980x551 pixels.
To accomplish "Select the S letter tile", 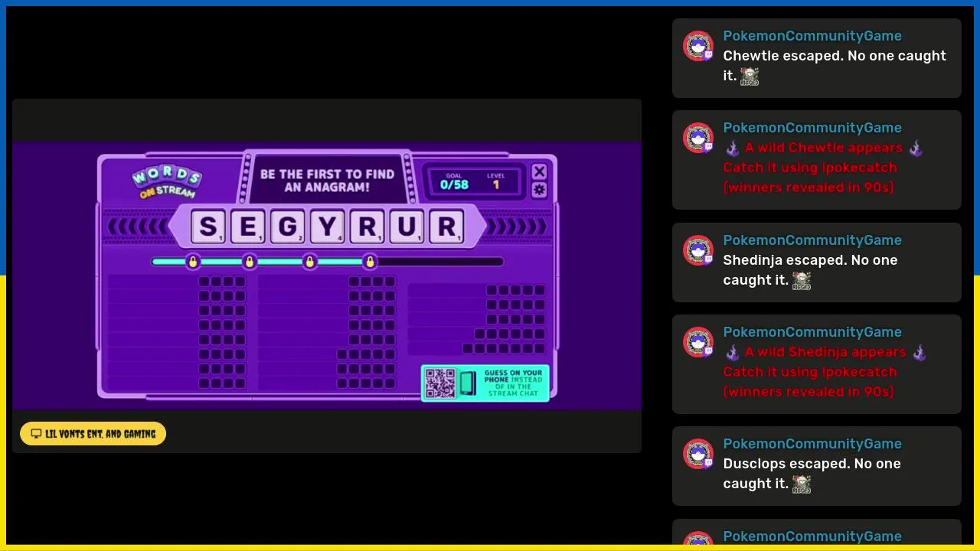I will (207, 227).
